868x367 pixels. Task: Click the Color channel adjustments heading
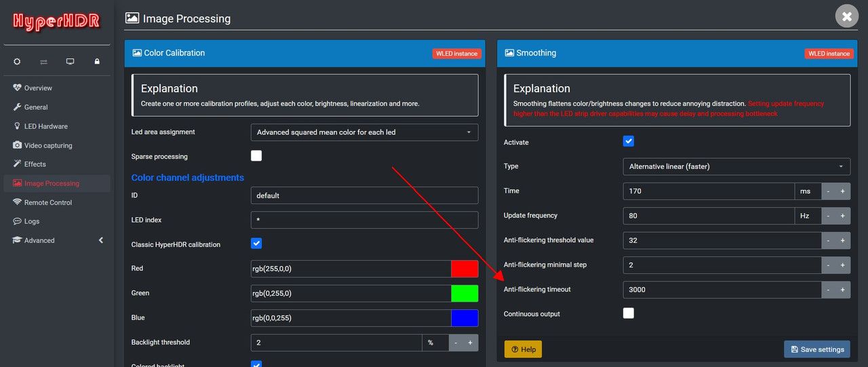(x=188, y=178)
